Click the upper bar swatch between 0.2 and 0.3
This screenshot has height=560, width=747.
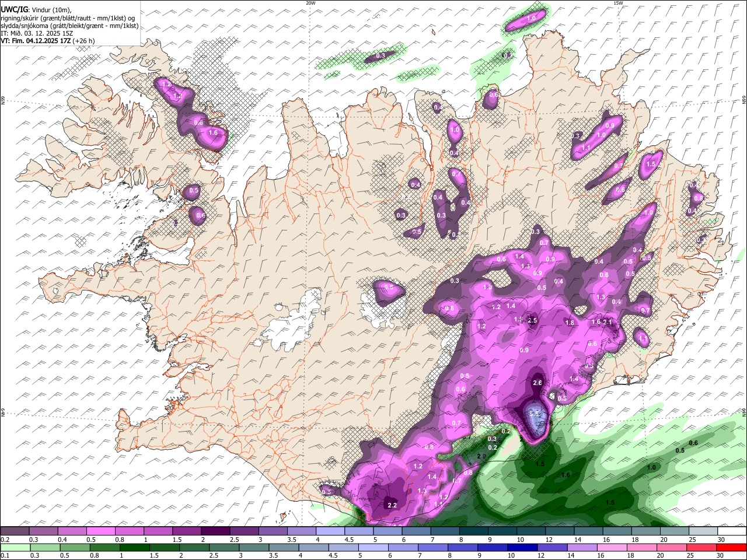[15, 531]
